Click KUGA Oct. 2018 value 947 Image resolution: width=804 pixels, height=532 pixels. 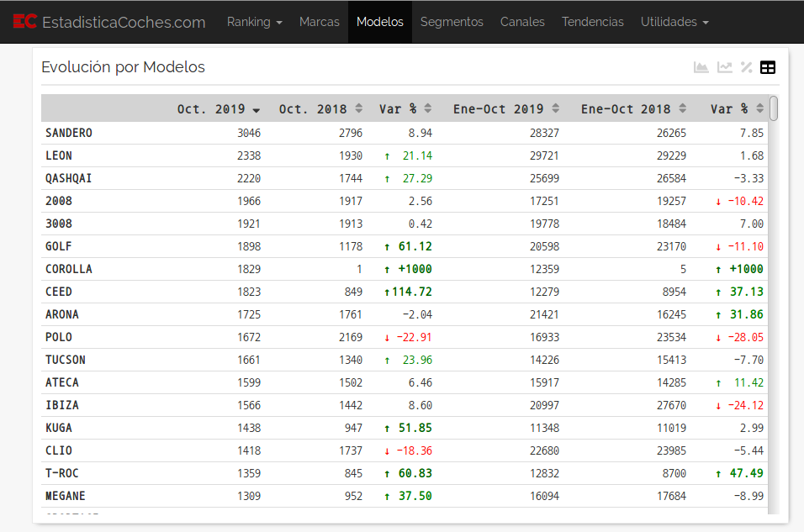(x=354, y=428)
